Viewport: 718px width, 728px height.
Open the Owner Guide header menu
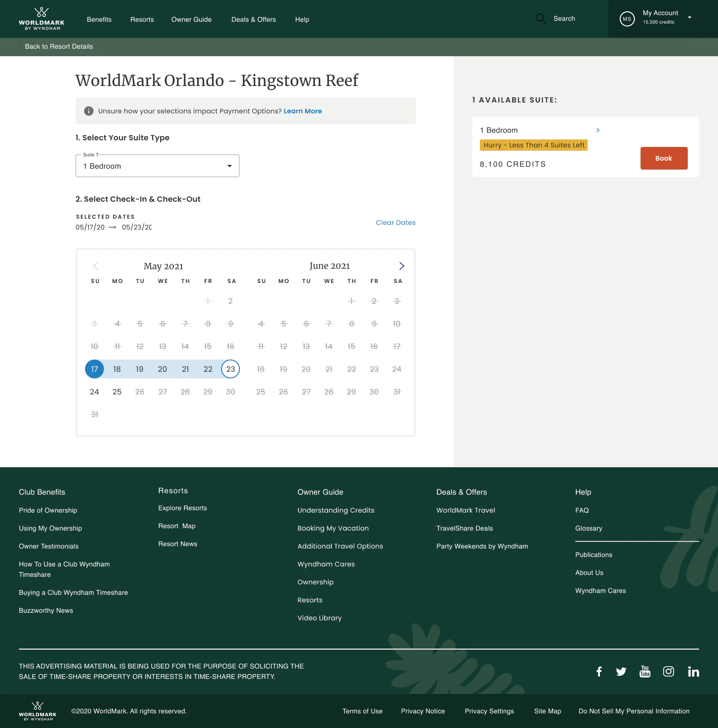coord(191,19)
